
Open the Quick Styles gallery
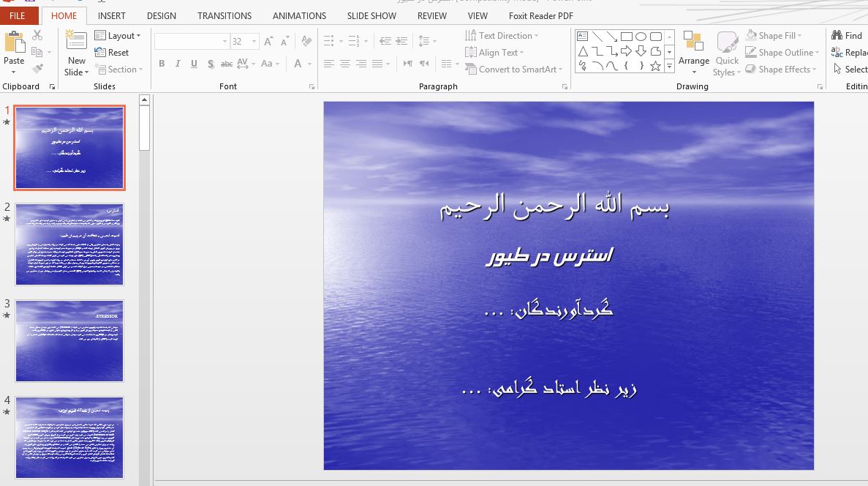(727, 53)
